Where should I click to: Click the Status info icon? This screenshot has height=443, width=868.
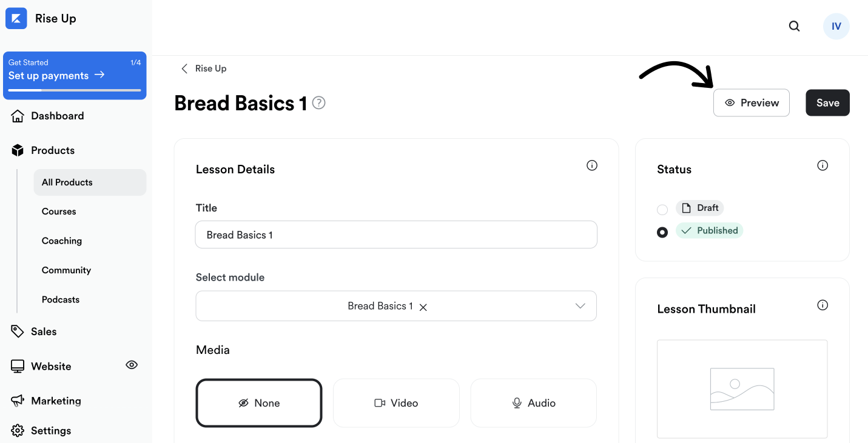pos(823,165)
